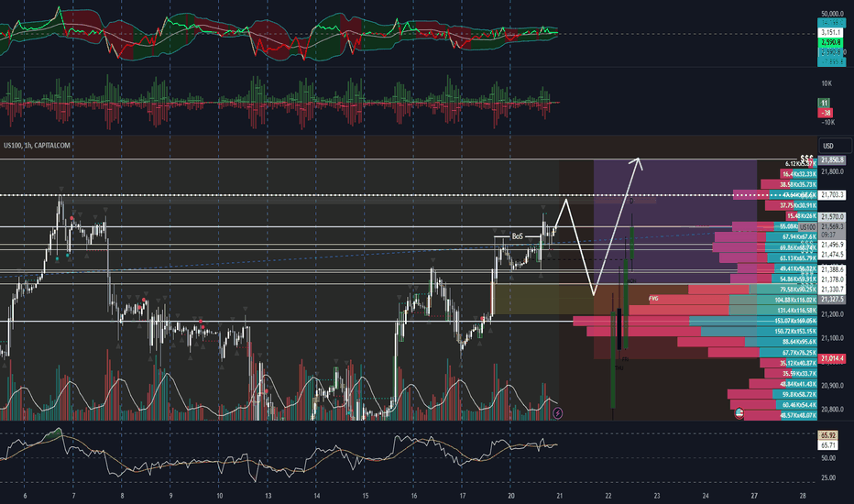
Task: Click the green 2,590.8 indicator label
Action: [x=831, y=42]
